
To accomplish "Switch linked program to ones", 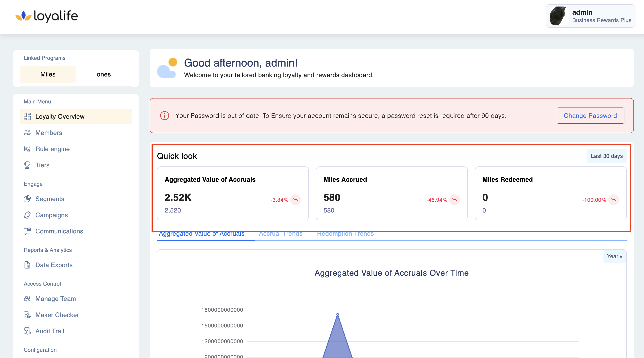I will [104, 74].
